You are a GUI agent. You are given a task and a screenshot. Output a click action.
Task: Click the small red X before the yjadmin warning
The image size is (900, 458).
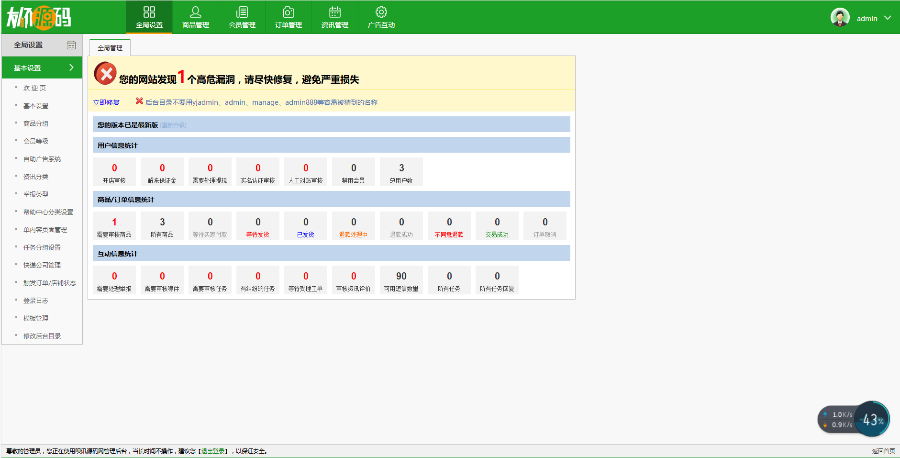click(139, 102)
